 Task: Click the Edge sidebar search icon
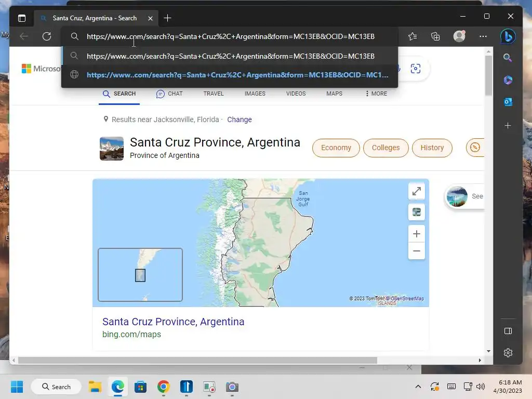click(x=508, y=58)
